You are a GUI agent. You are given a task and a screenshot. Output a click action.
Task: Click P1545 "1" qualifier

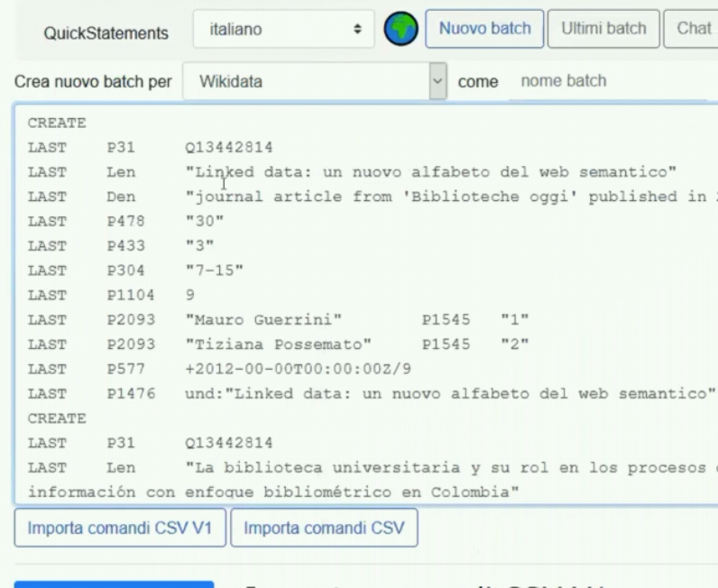(475, 319)
